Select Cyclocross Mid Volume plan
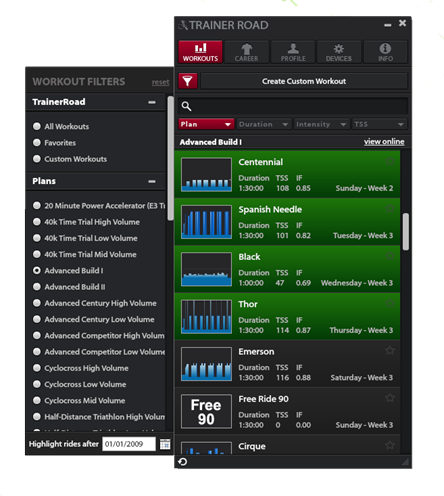The image size is (444, 496). point(37,400)
